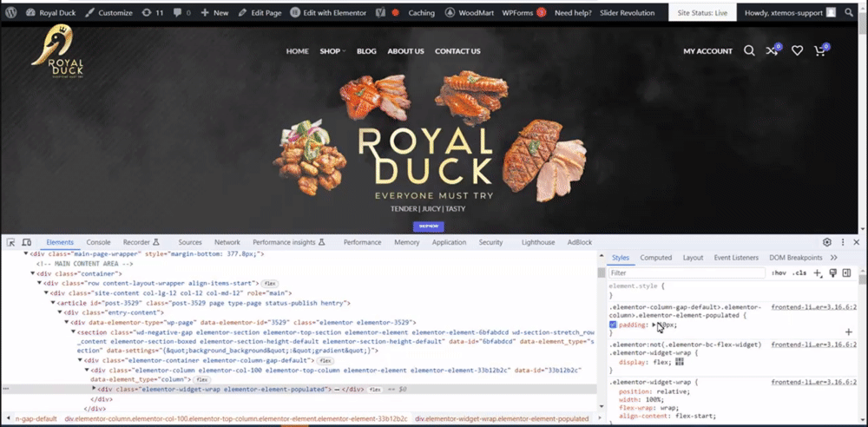Toggle the device toolbar icon
This screenshot has height=427, width=868.
click(x=26, y=242)
